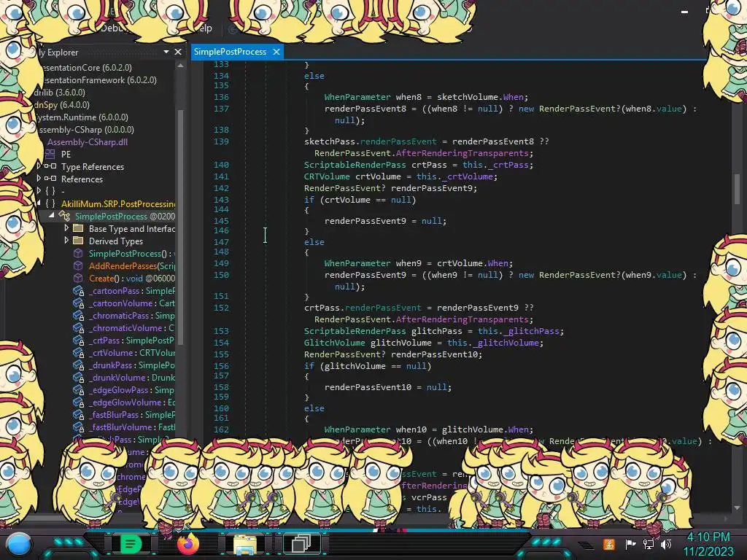Click the _drunkPass field icon
747x560 pixels.
pyautogui.click(x=79, y=365)
